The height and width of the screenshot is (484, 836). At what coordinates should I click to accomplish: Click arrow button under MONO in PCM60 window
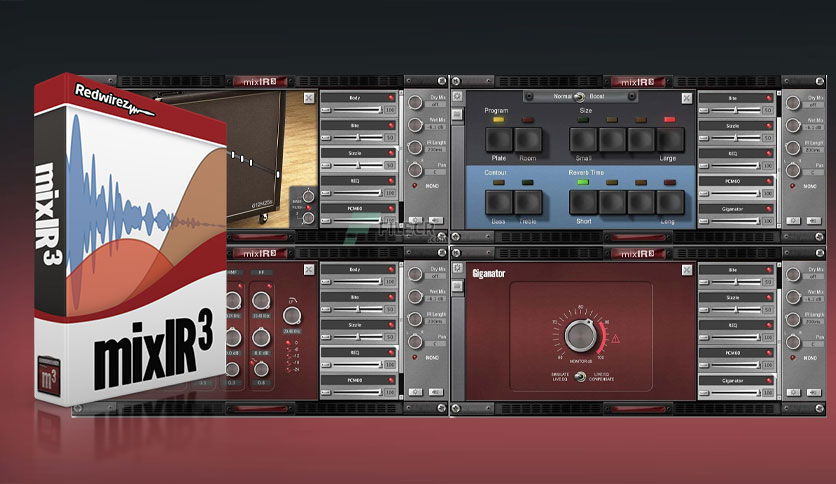814,220
